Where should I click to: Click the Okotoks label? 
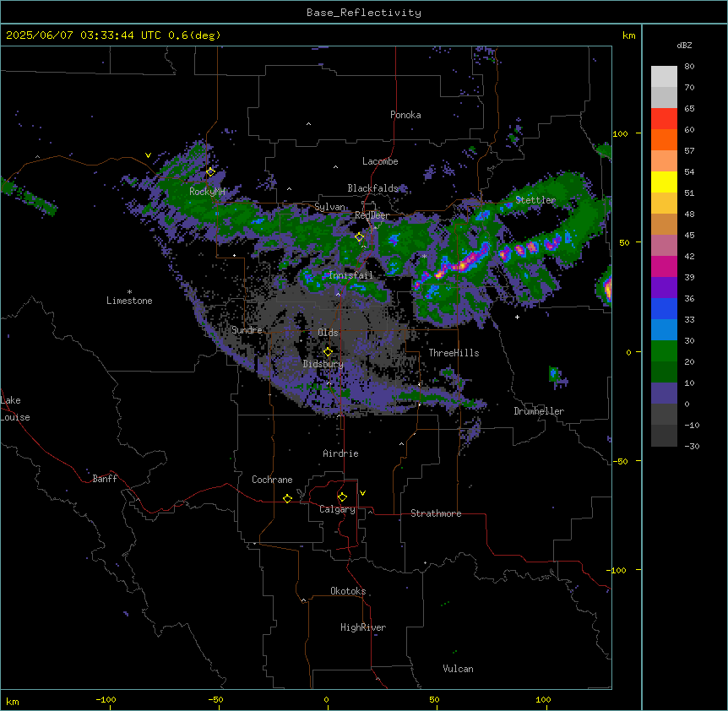[348, 591]
